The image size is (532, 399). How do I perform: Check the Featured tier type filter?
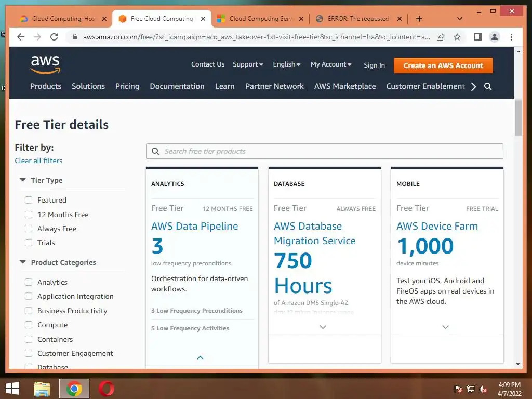29,200
